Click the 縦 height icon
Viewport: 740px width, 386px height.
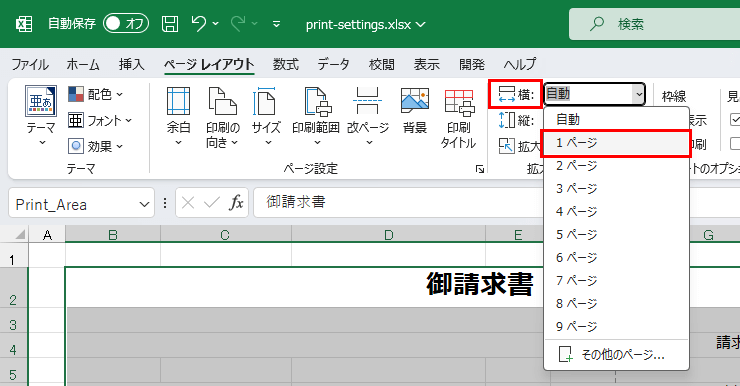coord(507,120)
